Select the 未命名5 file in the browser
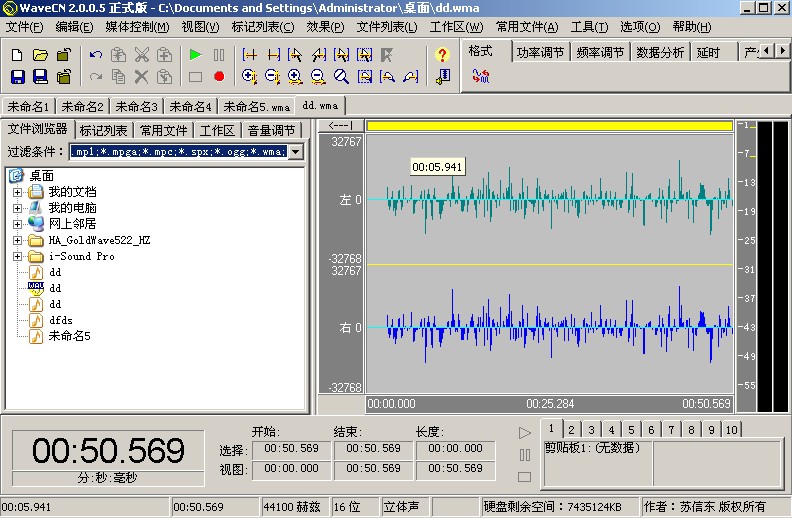 coord(69,336)
